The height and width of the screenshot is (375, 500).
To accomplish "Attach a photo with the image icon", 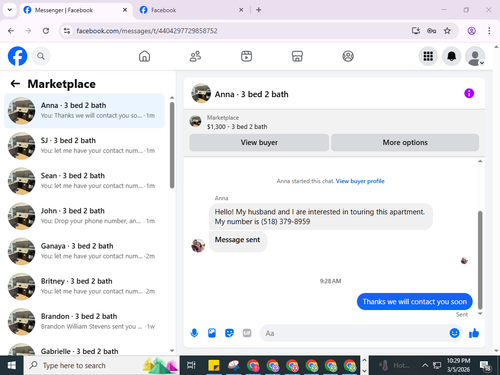I will pyautogui.click(x=212, y=333).
